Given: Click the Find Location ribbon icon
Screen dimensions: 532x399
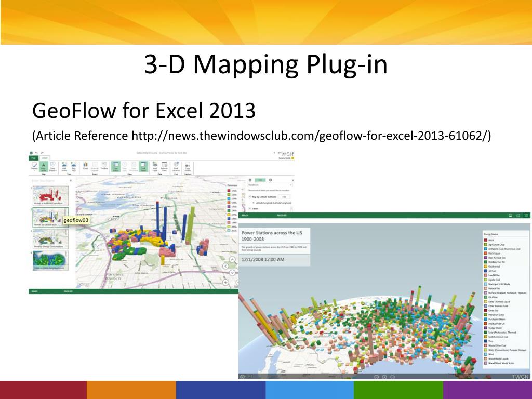Looking at the screenshot, I should (x=176, y=166).
